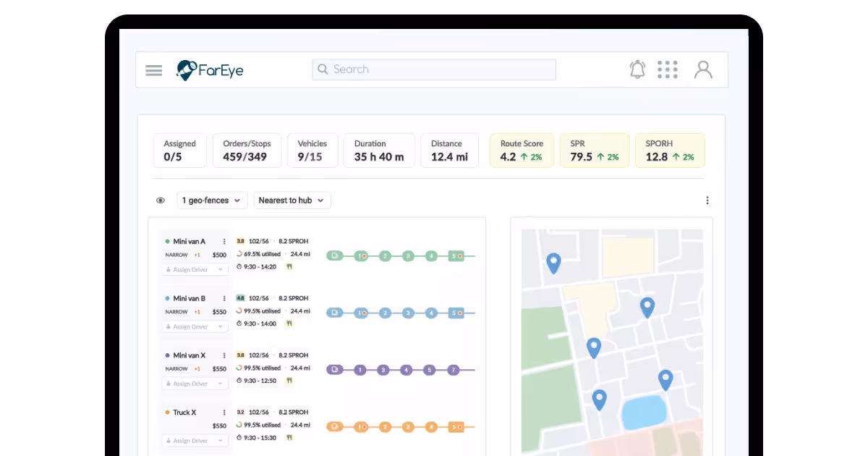Click Mini van A break (fork) icon
Viewport: 868px width, 456px height.
pos(289,266)
